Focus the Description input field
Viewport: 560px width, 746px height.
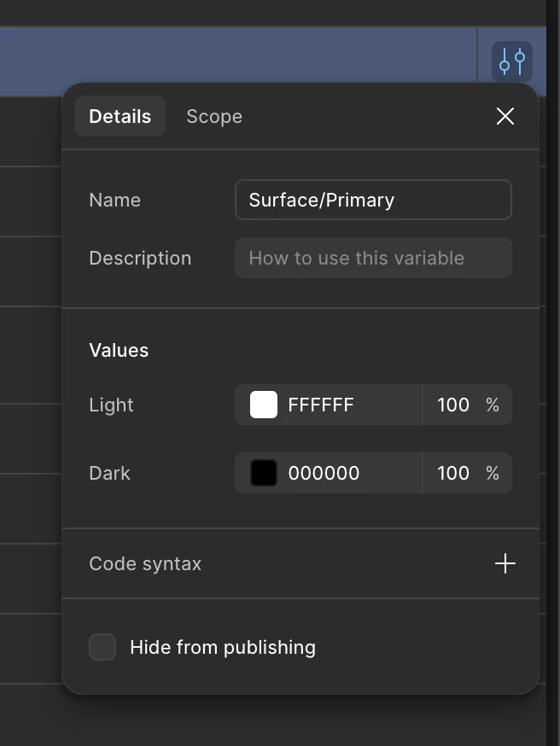(x=373, y=258)
